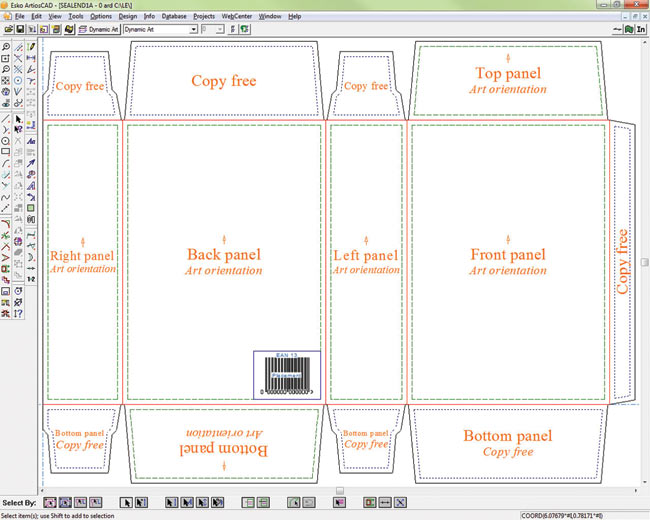Open the WebCenter menu
Viewport: 650px width, 520px height.
pyautogui.click(x=236, y=17)
